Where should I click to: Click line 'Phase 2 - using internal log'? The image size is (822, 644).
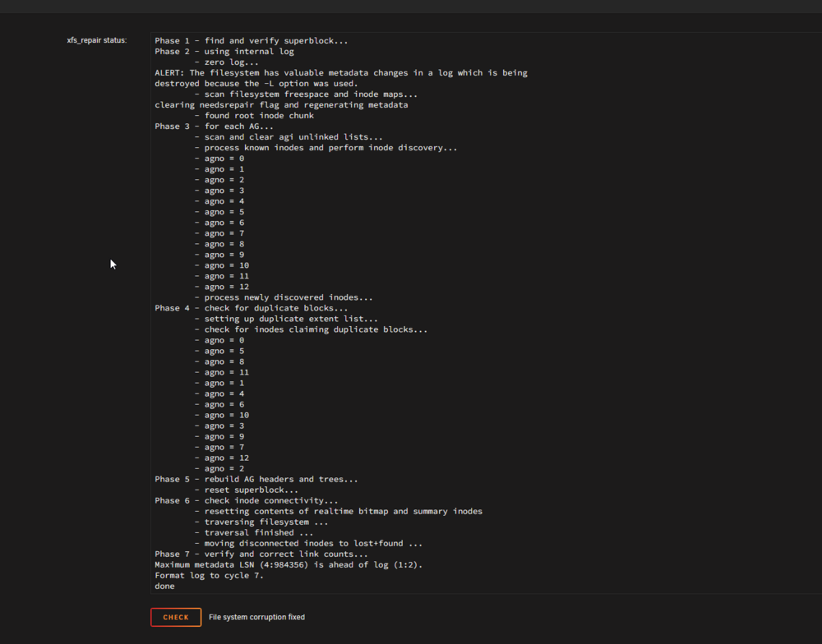tap(224, 52)
